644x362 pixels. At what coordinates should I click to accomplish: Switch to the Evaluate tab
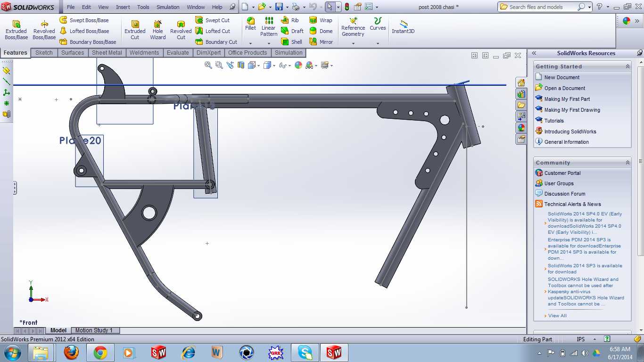pos(178,53)
